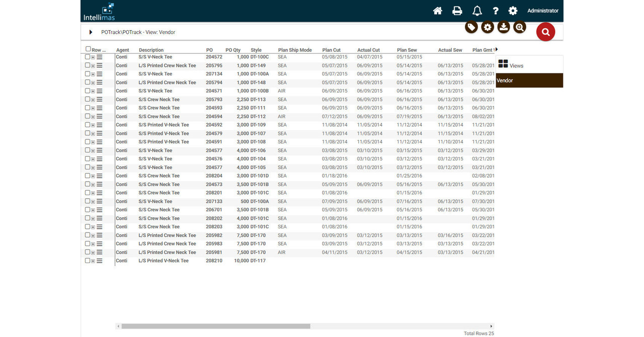Expand the row details for PO 204572
Image resolution: width=644 pixels, height=337 pixels.
(x=93, y=57)
